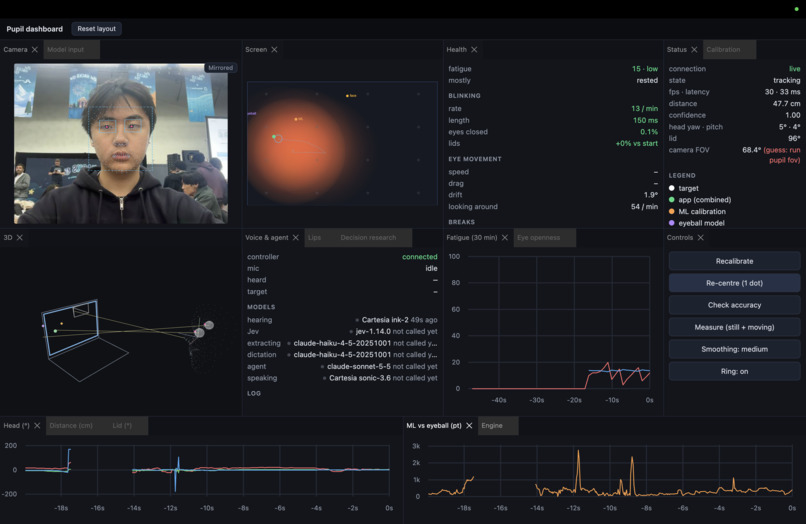Click Measure (still + moving) button
The height and width of the screenshot is (524, 806).
734,328
